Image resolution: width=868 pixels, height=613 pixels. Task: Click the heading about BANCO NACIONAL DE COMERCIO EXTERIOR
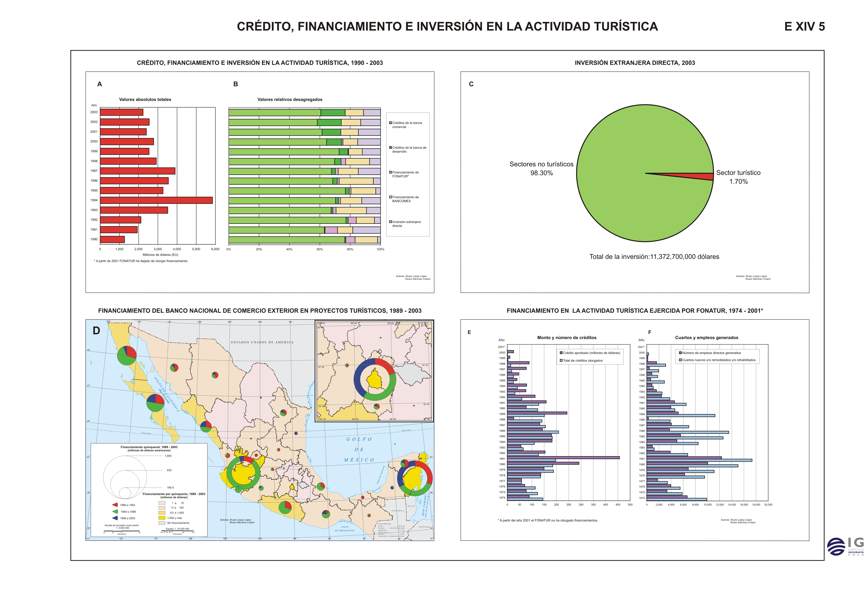[x=260, y=311]
